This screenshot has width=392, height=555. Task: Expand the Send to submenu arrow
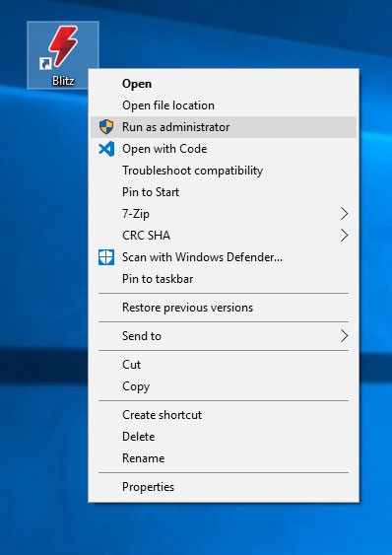[x=345, y=336]
